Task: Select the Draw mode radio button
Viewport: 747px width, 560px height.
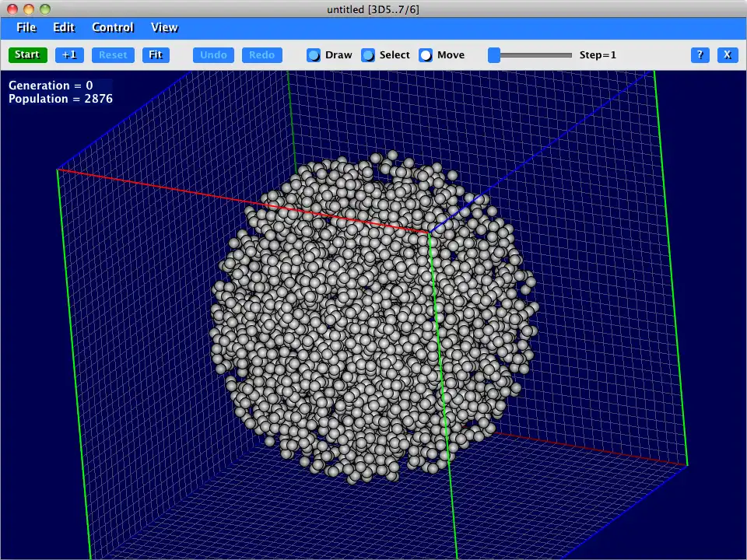Action: (314, 55)
